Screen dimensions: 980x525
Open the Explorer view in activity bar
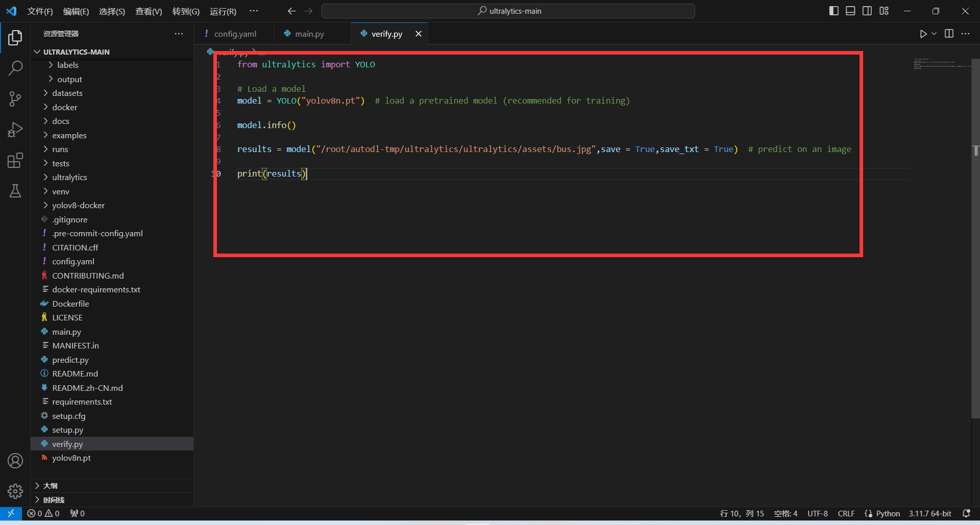pyautogui.click(x=15, y=38)
